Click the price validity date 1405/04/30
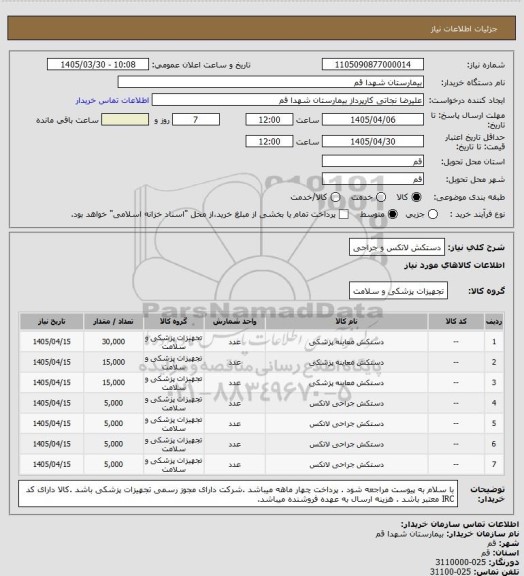 pyautogui.click(x=373, y=141)
